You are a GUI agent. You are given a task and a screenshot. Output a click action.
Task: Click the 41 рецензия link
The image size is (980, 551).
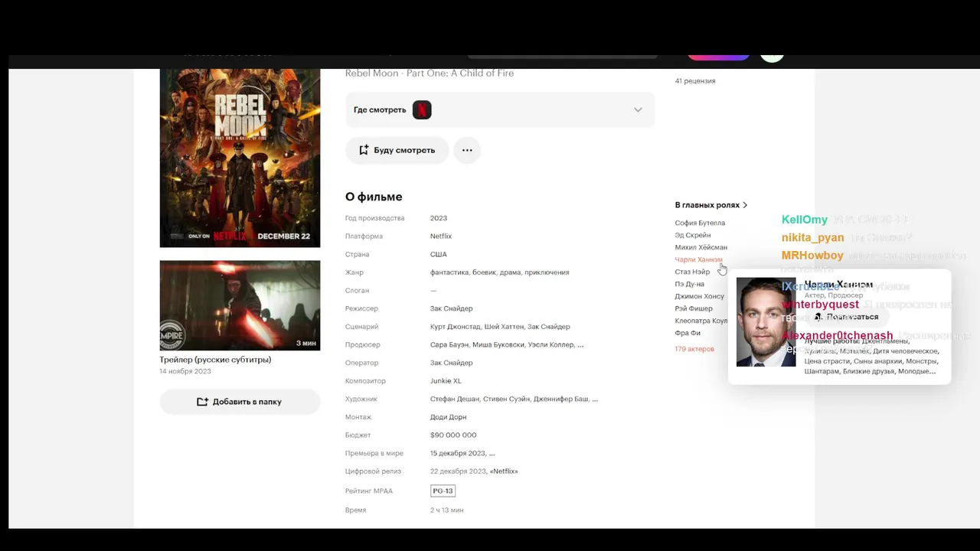(x=695, y=80)
